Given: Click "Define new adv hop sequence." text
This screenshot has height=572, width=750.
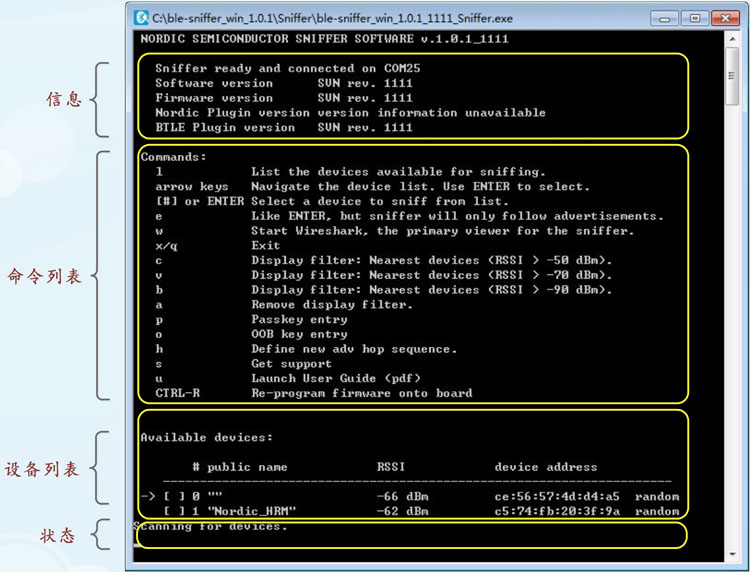Looking at the screenshot, I should pos(354,349).
